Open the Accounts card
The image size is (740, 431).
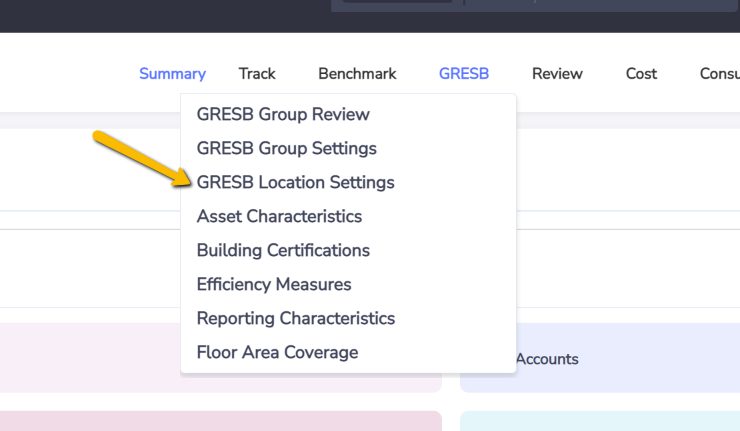point(600,358)
